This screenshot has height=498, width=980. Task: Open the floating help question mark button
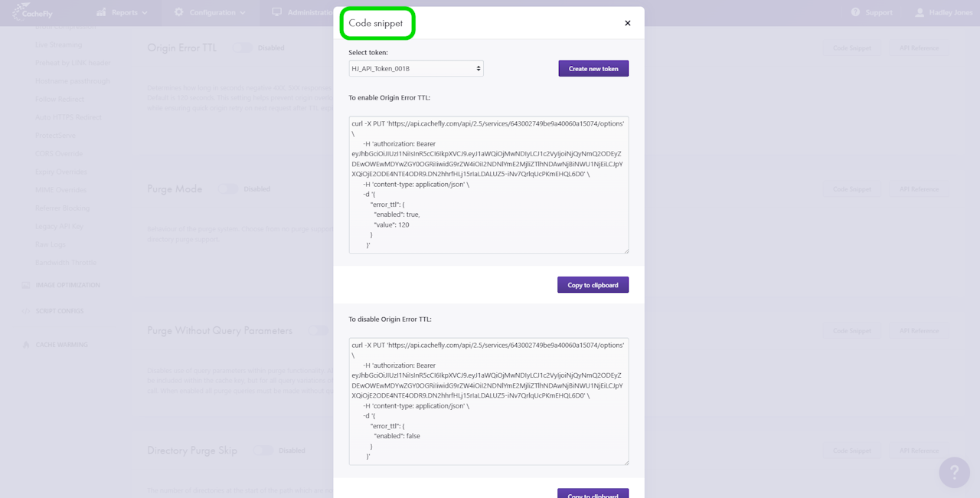pos(954,473)
